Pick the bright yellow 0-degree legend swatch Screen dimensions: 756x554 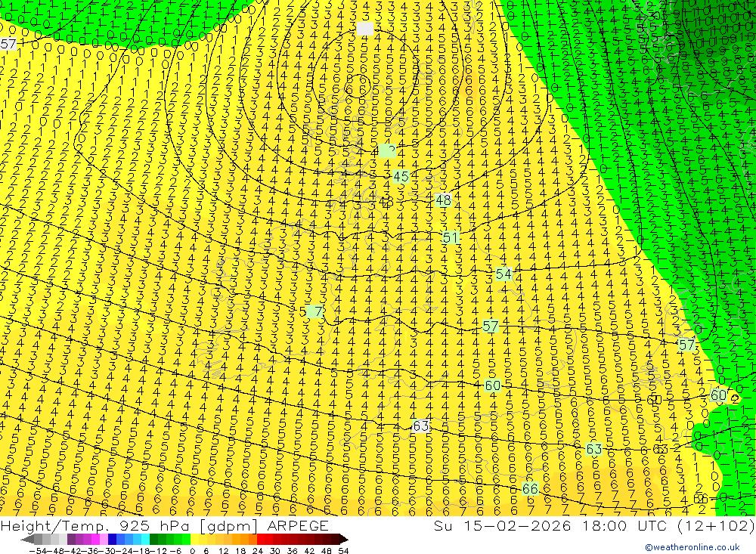(x=195, y=539)
